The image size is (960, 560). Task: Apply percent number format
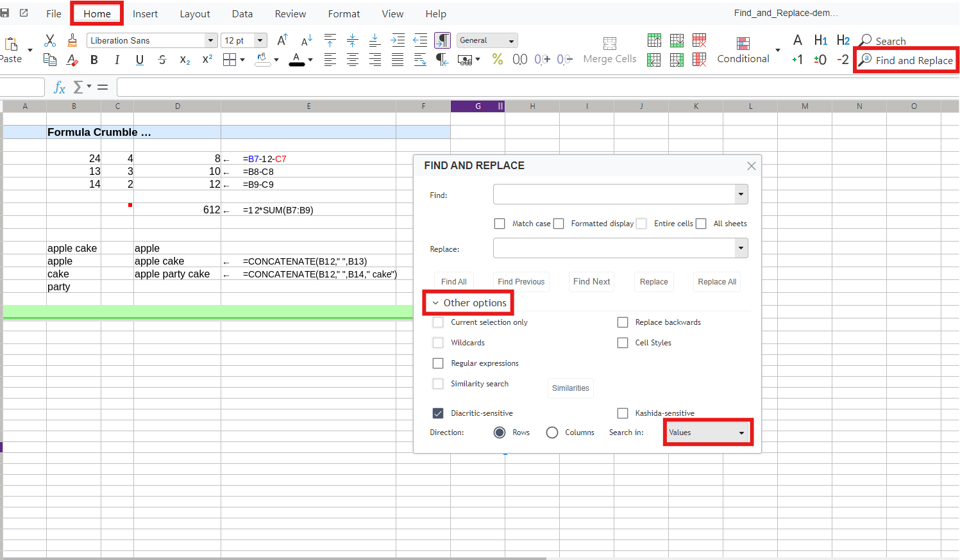(x=498, y=60)
